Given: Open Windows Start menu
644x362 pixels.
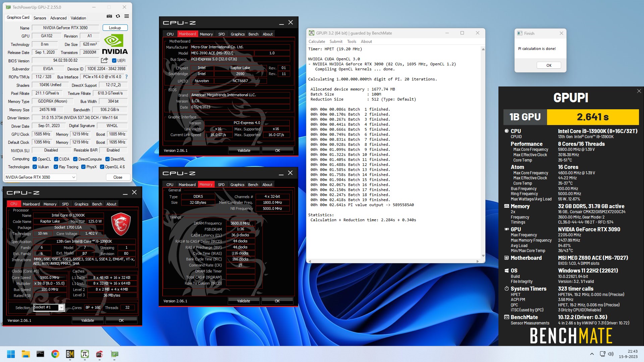Looking at the screenshot, I should click(11, 354).
